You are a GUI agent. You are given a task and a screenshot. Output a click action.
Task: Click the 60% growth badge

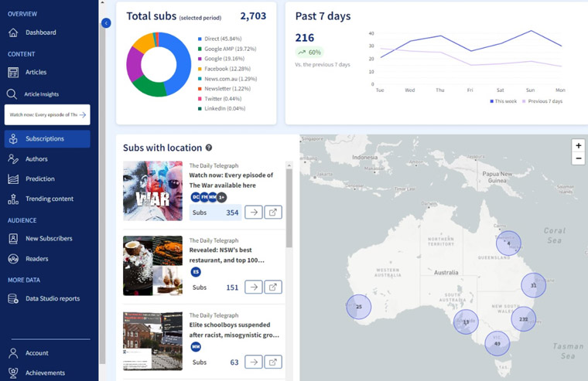(x=309, y=53)
